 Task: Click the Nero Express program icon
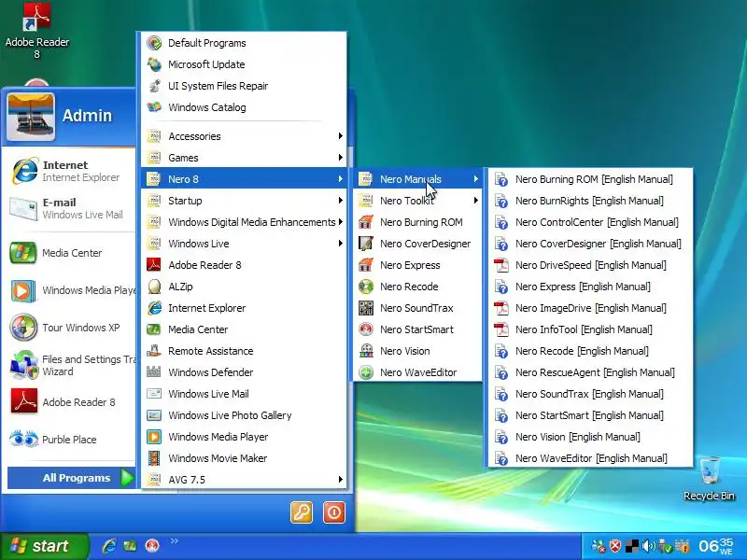coord(366,265)
